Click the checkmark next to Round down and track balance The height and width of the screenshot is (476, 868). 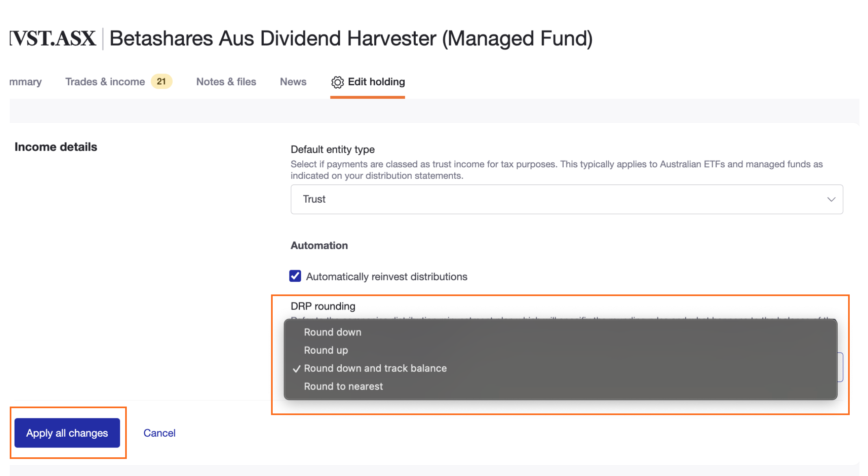[297, 369]
